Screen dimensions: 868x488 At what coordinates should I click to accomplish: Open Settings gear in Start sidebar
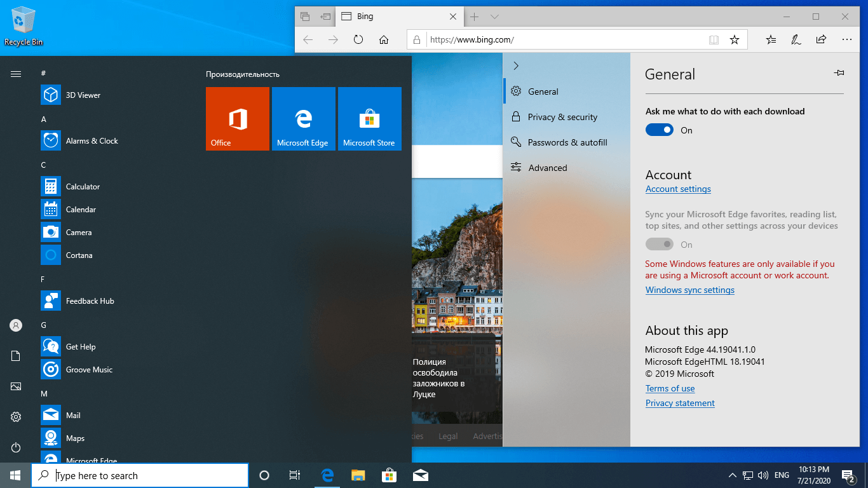tap(16, 417)
